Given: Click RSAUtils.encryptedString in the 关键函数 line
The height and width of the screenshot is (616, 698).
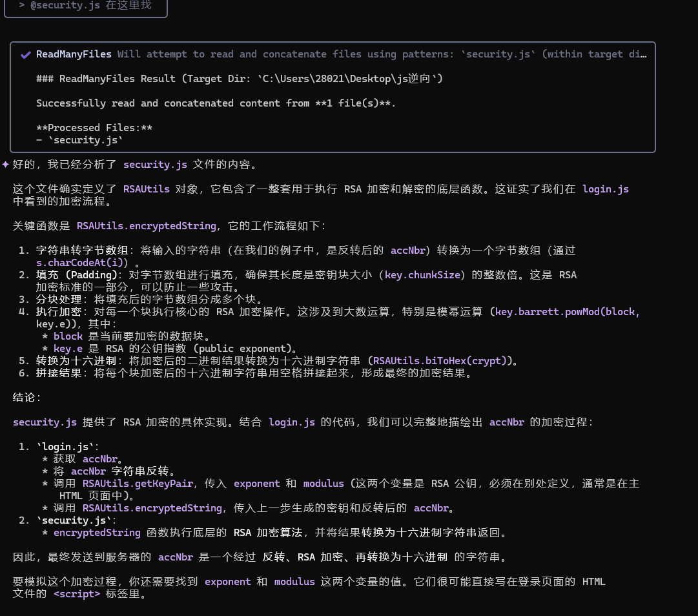Looking at the screenshot, I should click(x=147, y=226).
